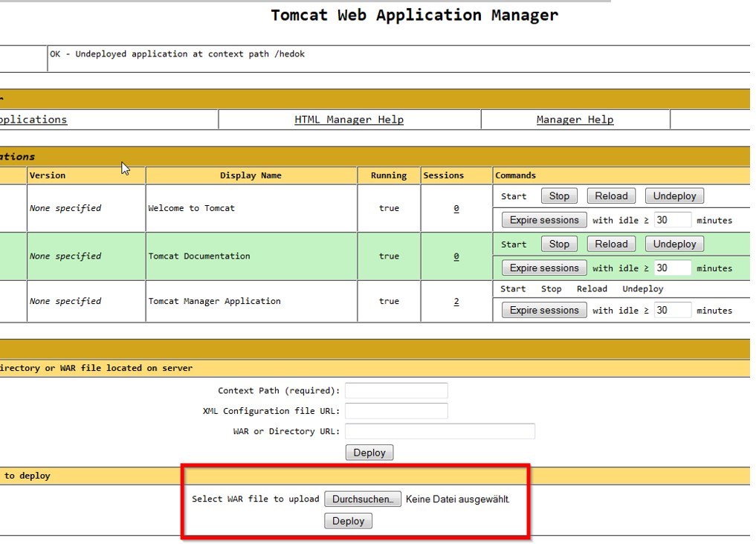Click disabled Start text for Tomcat Manager Application
Image resolution: width=756 pixels, height=544 pixels.
(x=512, y=288)
